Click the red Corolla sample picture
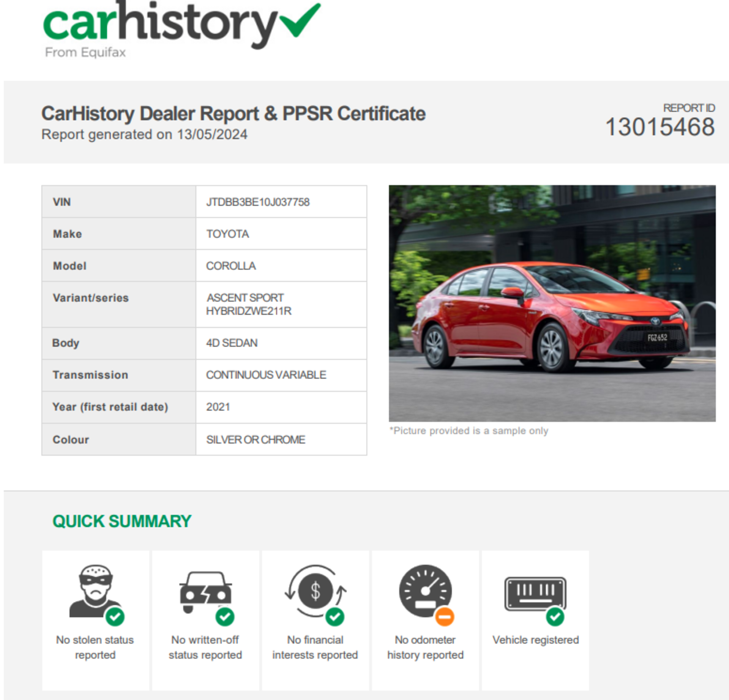This screenshot has height=700, width=729. 552,303
